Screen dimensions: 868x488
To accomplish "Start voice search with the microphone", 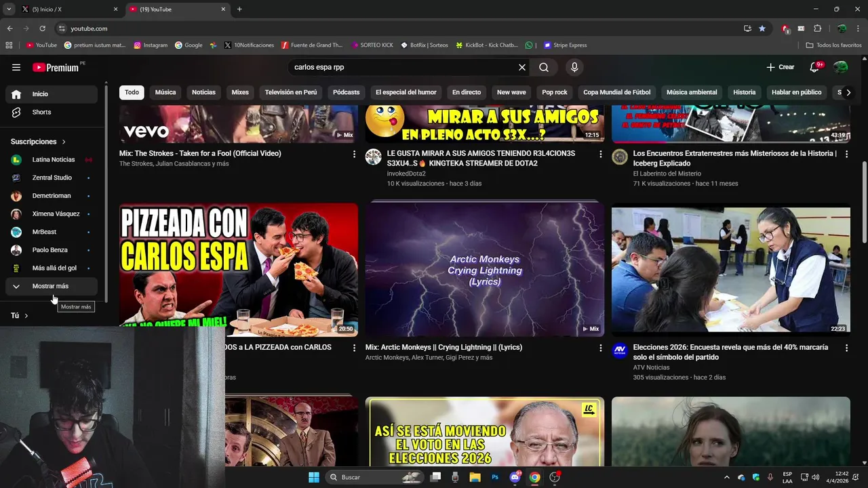I will click(x=574, y=67).
